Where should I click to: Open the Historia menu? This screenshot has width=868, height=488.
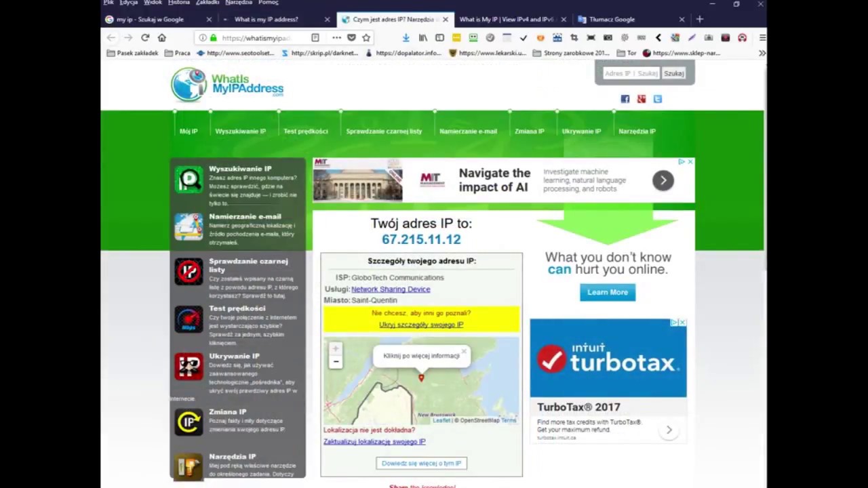(179, 3)
